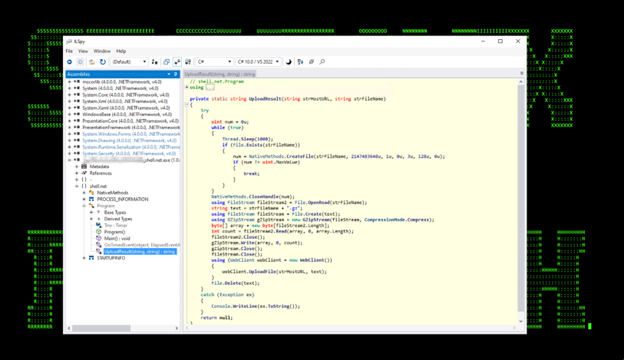Image resolution: width=624 pixels, height=360 pixels.
Task: Open the Help menu
Action: point(121,51)
